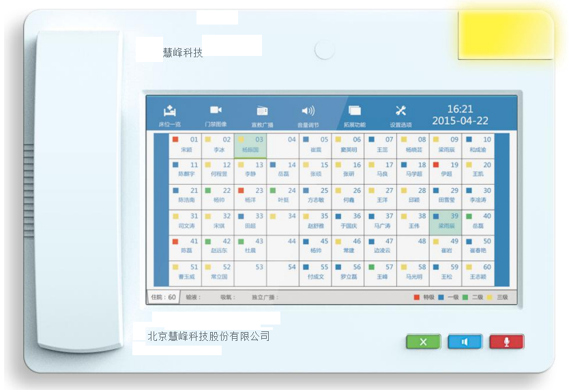This screenshot has height=392, width=569.
Task: Open 音量调节 volume adjustment
Action: click(308, 115)
